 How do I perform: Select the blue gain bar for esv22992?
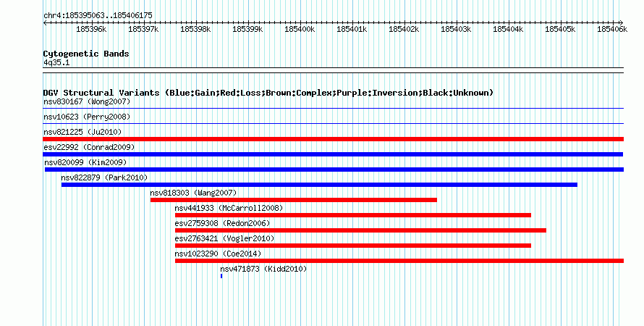tap(333, 154)
